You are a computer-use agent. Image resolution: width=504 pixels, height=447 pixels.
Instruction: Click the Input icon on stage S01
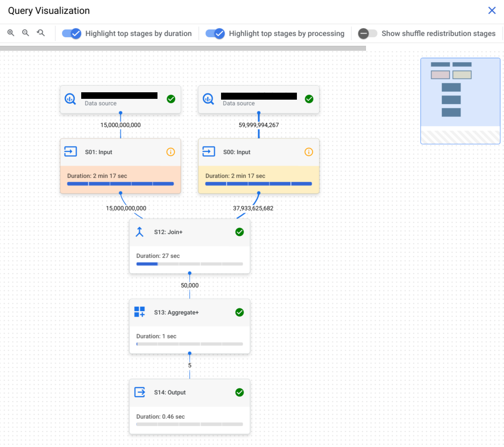coord(71,151)
